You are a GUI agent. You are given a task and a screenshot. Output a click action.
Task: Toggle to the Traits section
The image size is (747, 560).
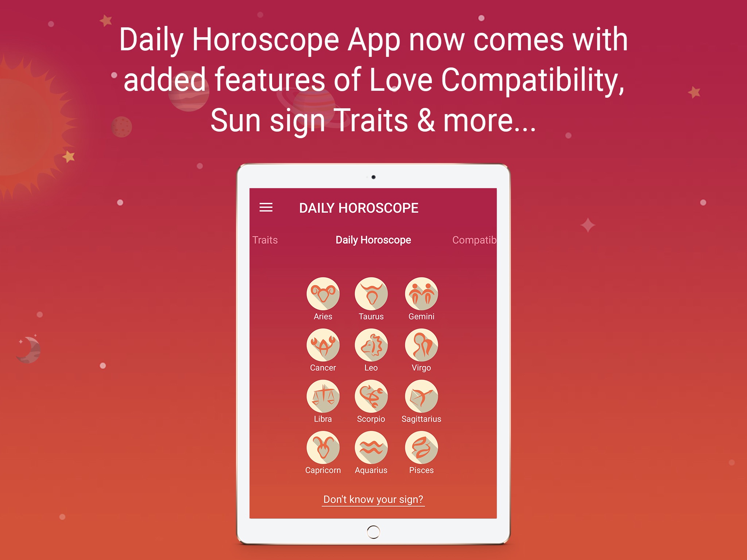pyautogui.click(x=263, y=240)
